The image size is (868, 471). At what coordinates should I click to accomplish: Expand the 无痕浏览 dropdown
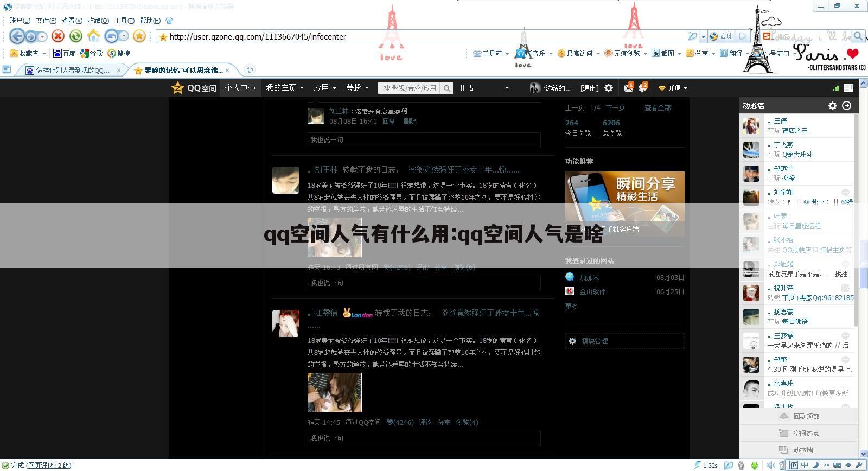pyautogui.click(x=644, y=53)
